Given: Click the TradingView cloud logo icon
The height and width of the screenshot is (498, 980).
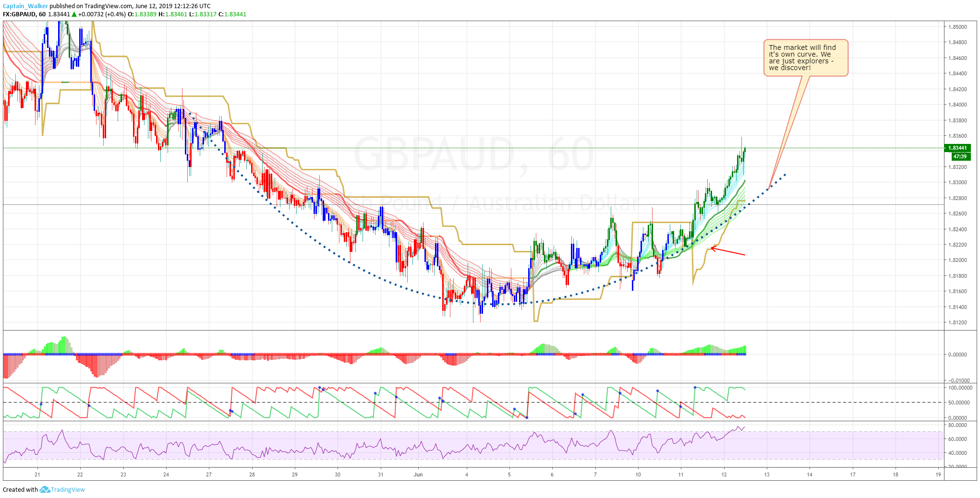Looking at the screenshot, I should click(45, 489).
